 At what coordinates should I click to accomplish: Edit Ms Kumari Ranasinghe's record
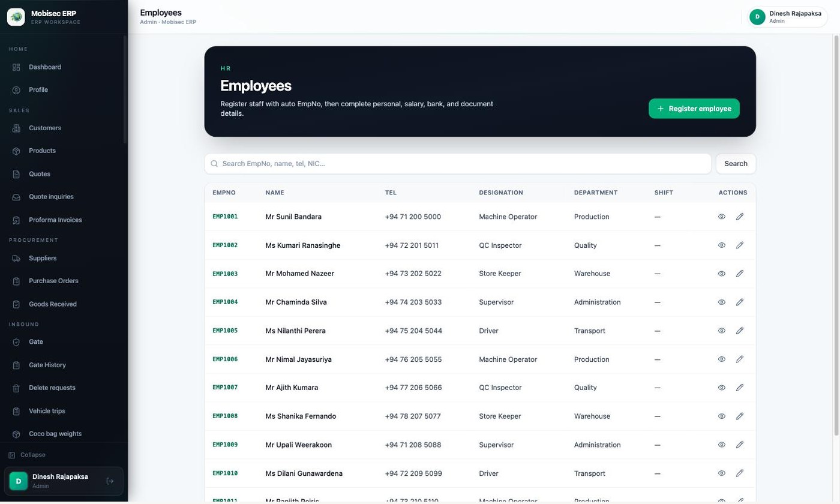point(740,245)
